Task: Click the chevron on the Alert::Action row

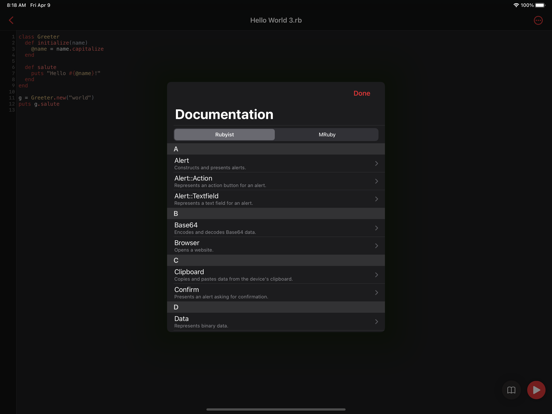Action: (376, 181)
